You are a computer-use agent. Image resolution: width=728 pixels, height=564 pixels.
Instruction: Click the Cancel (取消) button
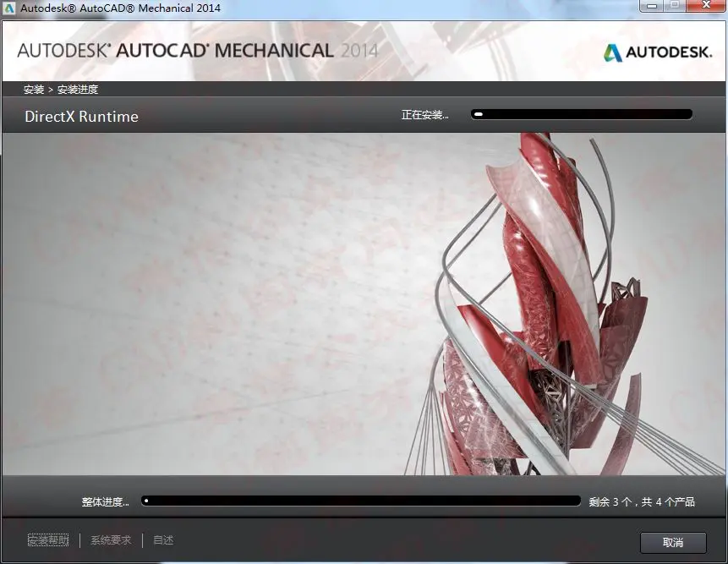(673, 542)
